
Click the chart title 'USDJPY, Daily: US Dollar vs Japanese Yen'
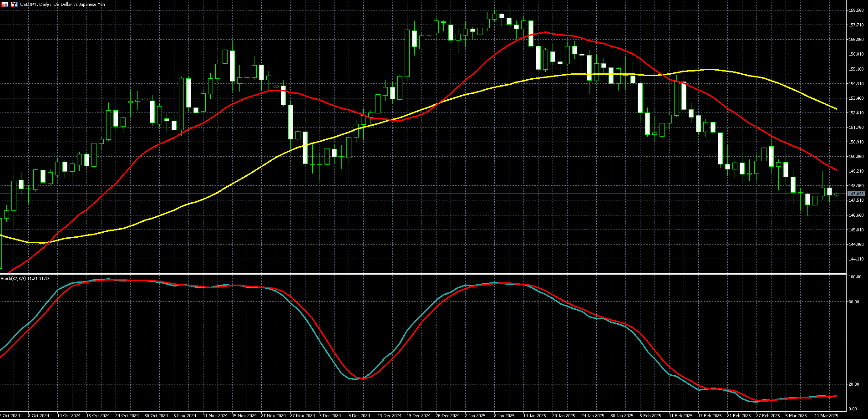coord(62,4)
